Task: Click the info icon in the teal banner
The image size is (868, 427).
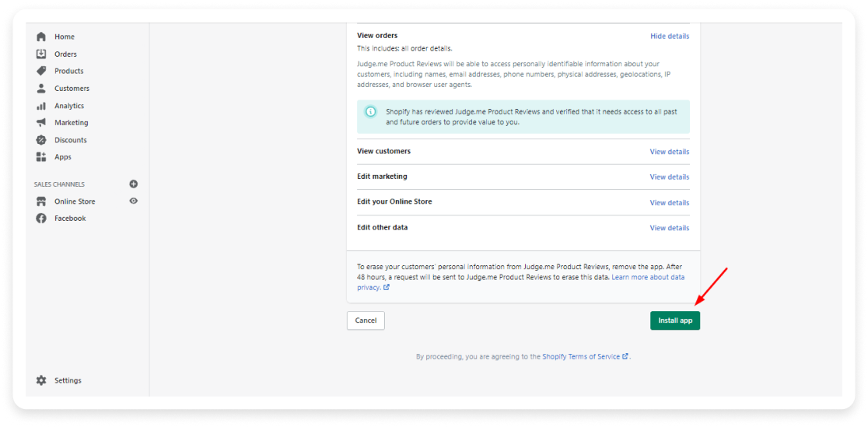Action: [370, 111]
